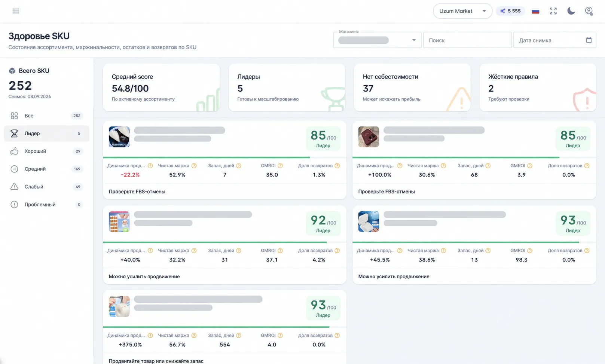Click the 93/100 Лидер badge with 98.3 GMROI
This screenshot has height=364, width=605.
click(x=573, y=223)
